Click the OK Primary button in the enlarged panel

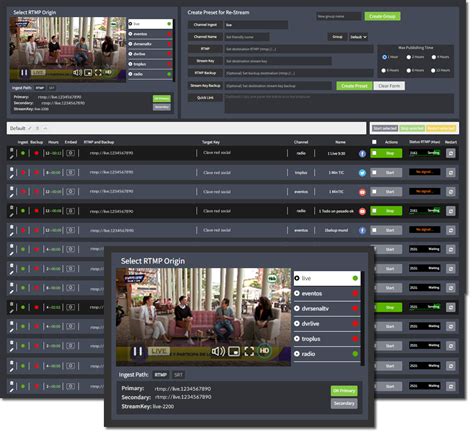coord(344,391)
